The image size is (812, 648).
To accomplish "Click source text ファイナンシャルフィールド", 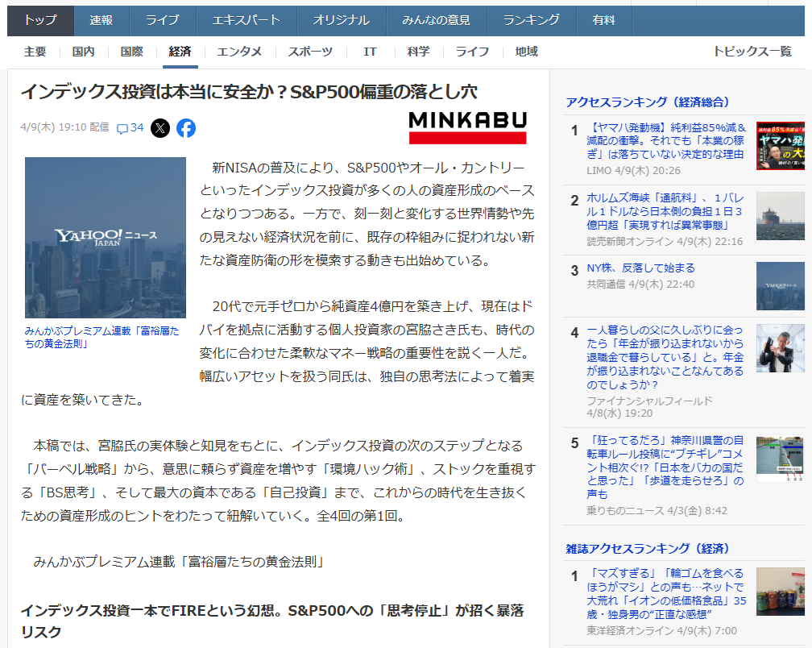I will click(649, 401).
